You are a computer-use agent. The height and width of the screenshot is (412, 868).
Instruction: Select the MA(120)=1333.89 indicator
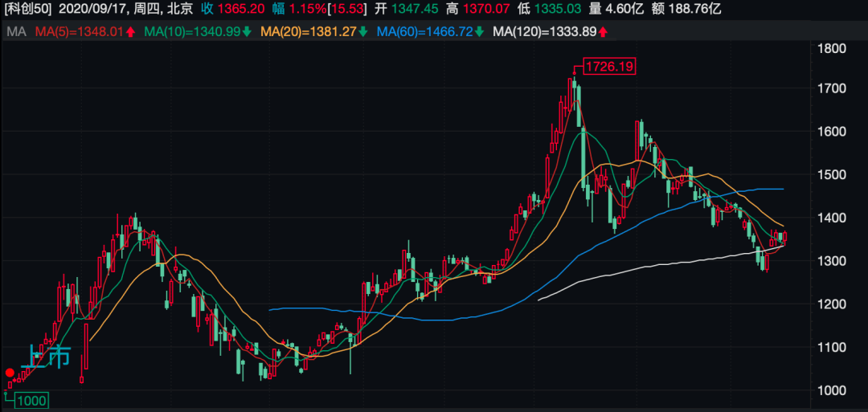pos(544,32)
